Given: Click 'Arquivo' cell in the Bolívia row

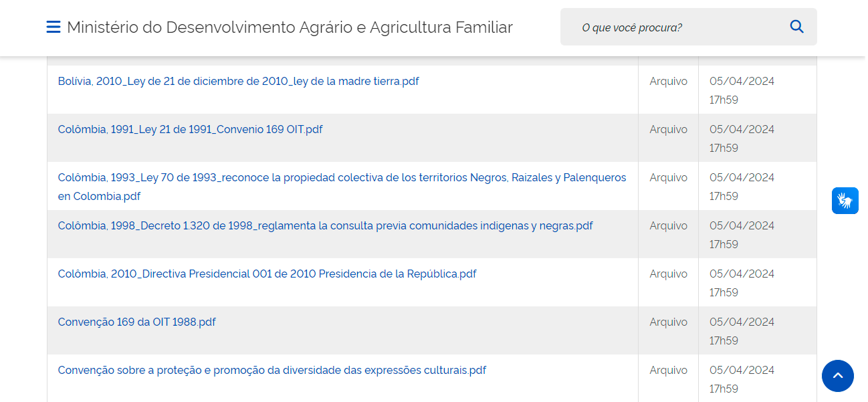Looking at the screenshot, I should click(668, 82).
